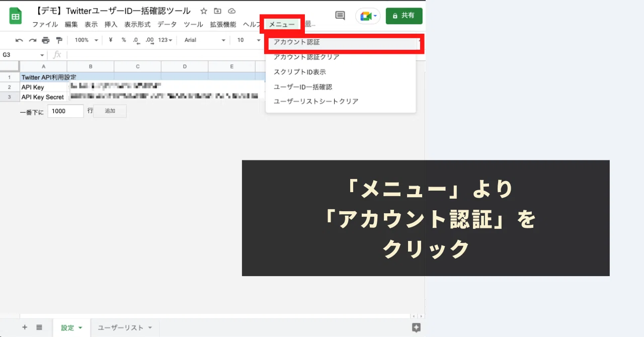Select row 1 header
644x337 pixels.
(10, 77)
